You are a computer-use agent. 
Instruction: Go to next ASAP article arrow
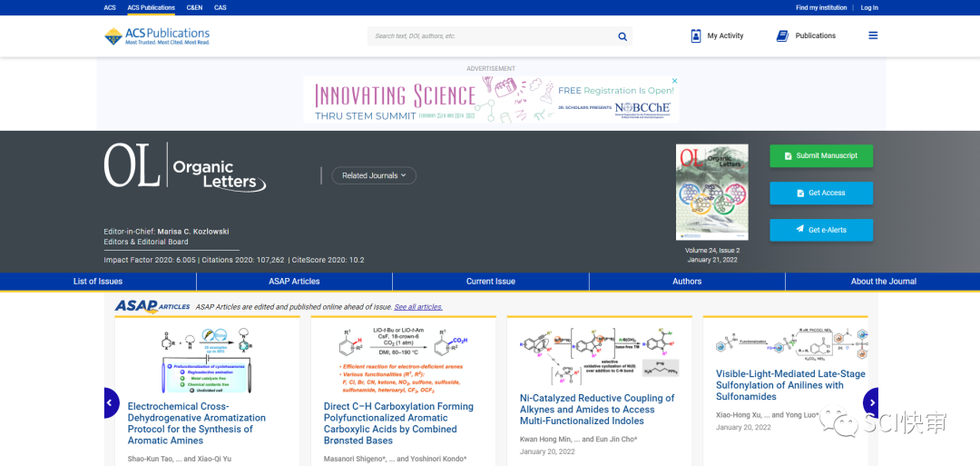pos(871,402)
